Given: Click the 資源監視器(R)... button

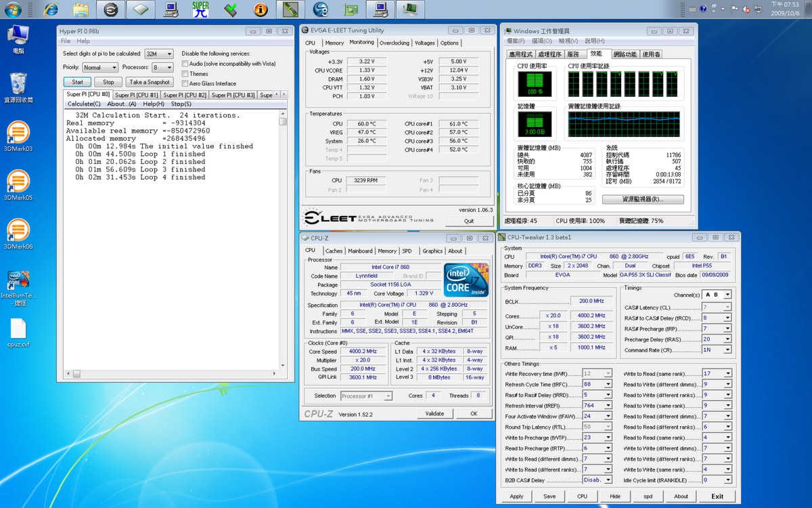Looking at the screenshot, I should coord(642,200).
